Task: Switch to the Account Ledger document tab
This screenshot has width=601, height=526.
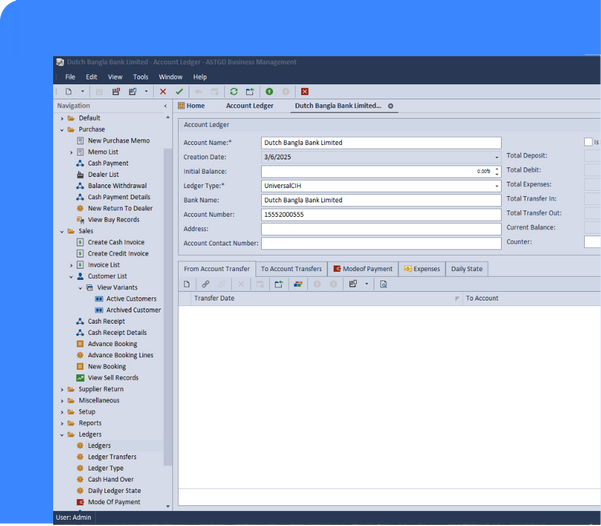Action: [x=250, y=106]
